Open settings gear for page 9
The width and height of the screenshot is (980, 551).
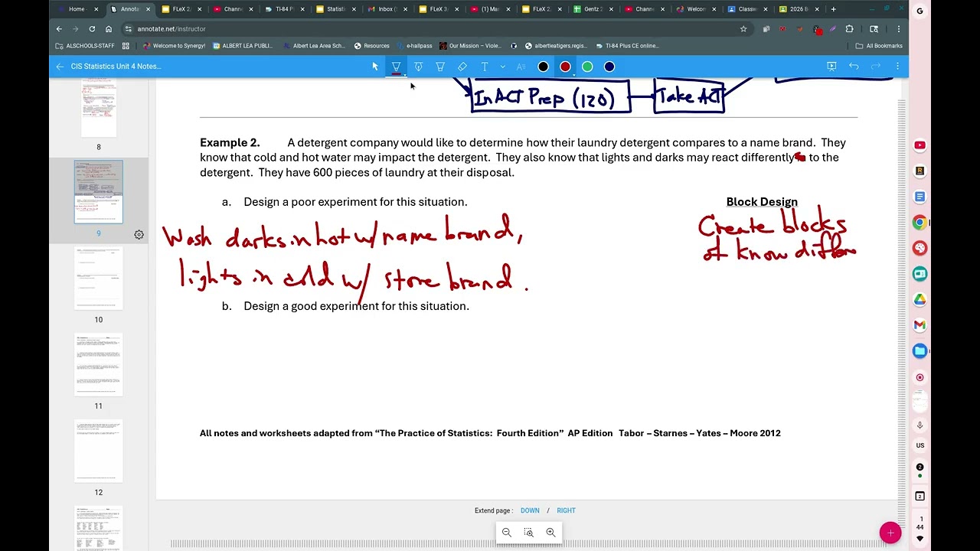coord(139,235)
